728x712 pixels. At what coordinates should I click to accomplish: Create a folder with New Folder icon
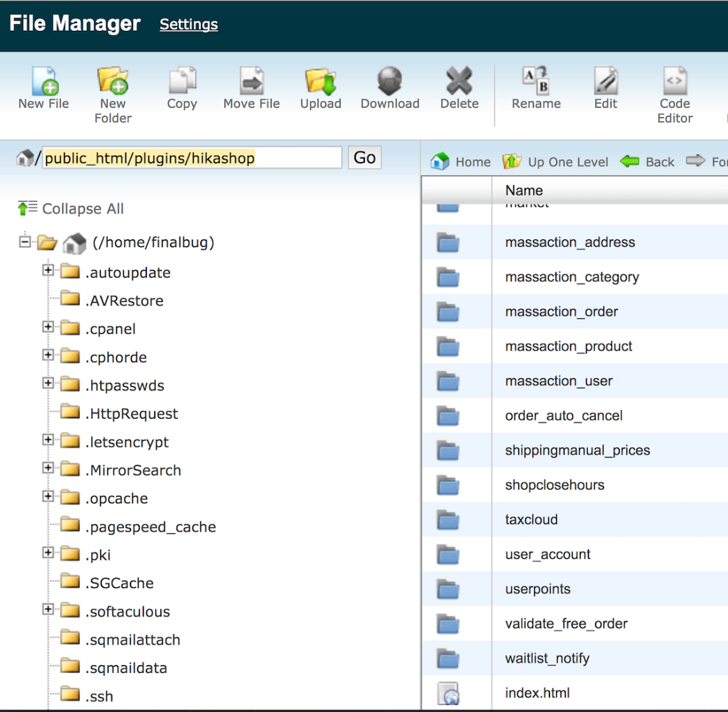click(113, 82)
